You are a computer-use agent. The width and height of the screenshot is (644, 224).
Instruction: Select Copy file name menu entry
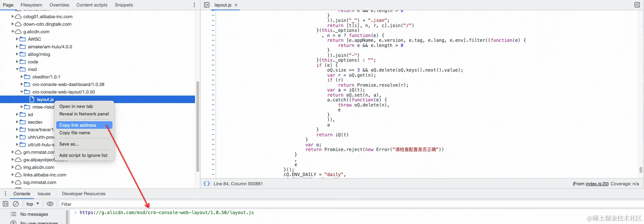click(x=84, y=133)
